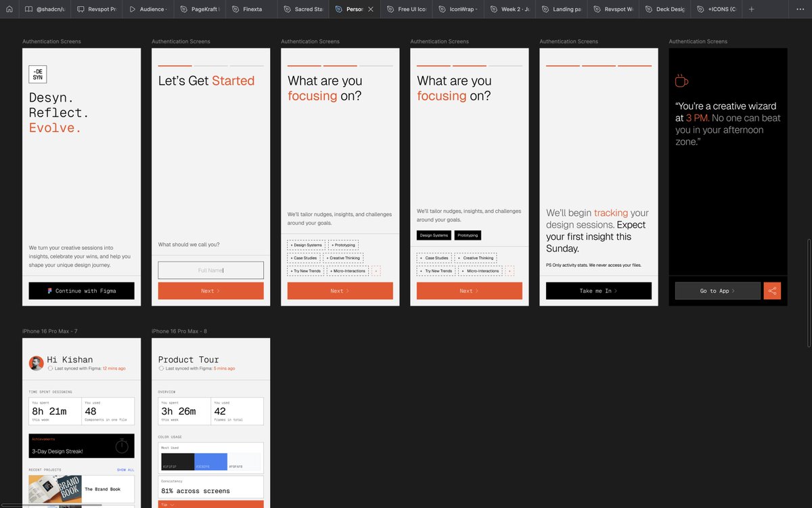
Task: Deselect the black Design Systems chip
Action: pos(434,235)
